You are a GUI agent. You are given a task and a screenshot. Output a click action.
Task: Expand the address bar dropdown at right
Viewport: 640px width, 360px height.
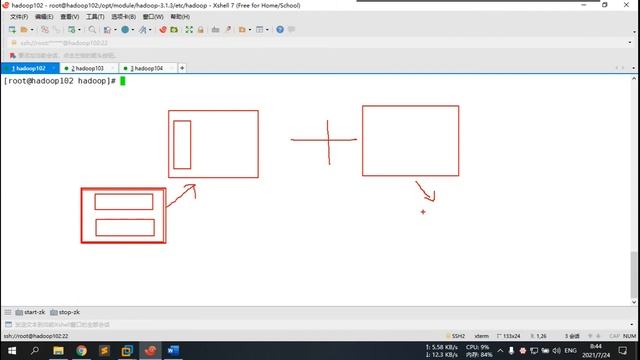[x=630, y=43]
